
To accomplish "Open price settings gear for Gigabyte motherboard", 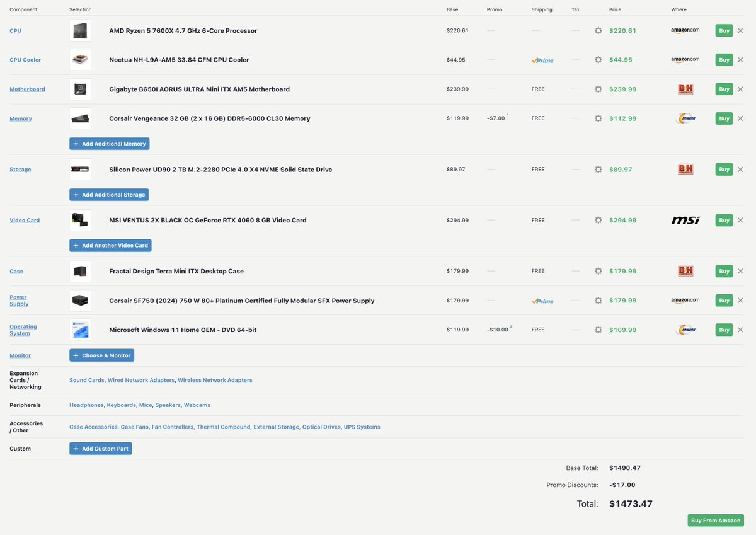I will coord(598,89).
